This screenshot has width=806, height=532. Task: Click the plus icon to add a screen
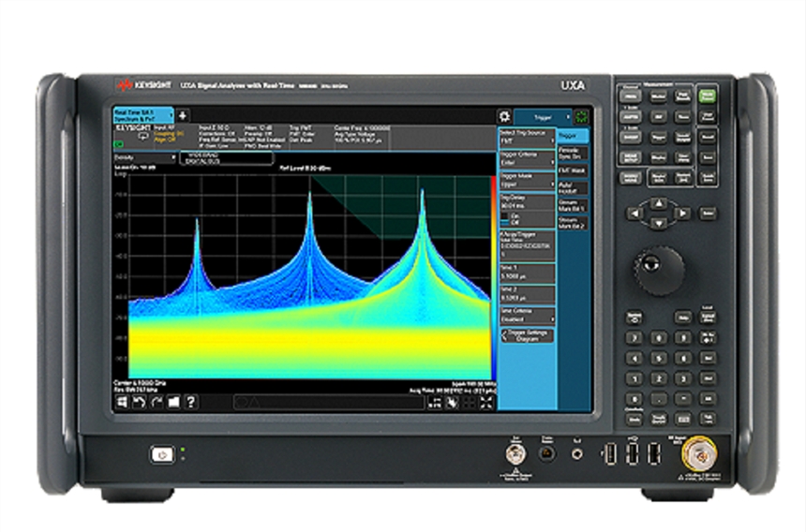point(183,115)
